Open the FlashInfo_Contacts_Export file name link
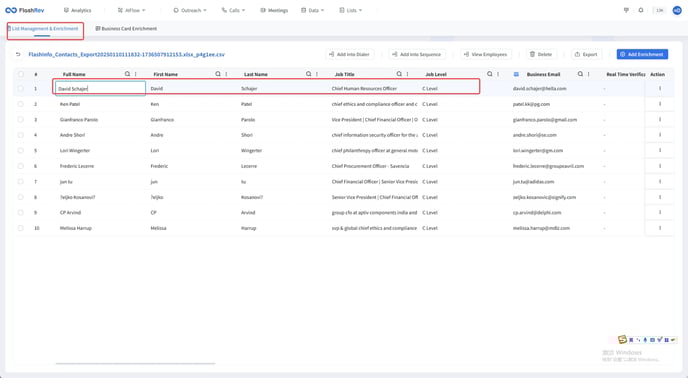Viewport: 688px width, 378px height. [x=126, y=54]
